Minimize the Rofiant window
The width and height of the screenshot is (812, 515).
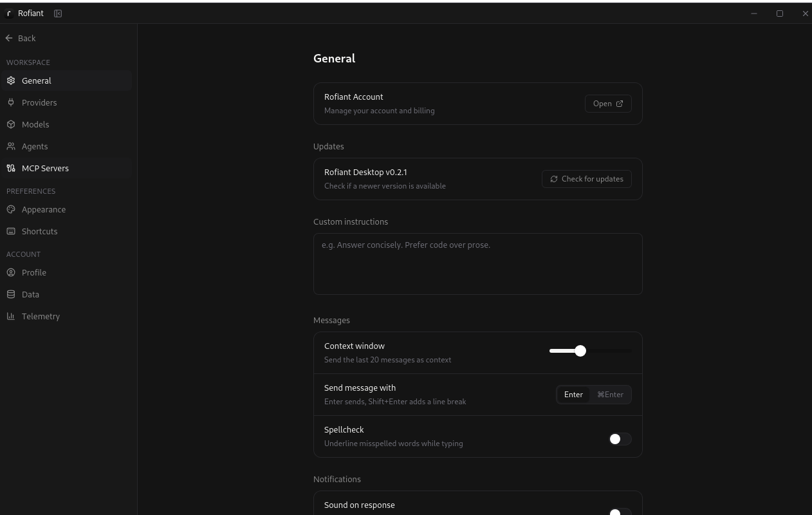tap(754, 14)
